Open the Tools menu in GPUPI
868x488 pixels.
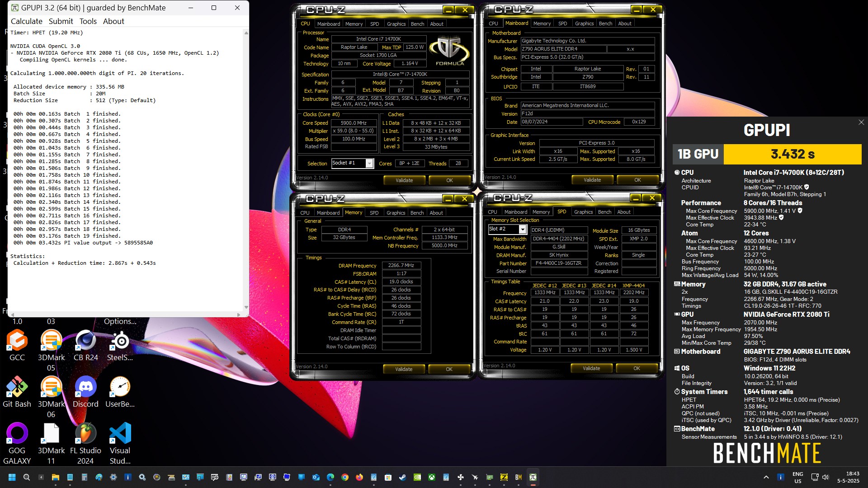(x=88, y=21)
